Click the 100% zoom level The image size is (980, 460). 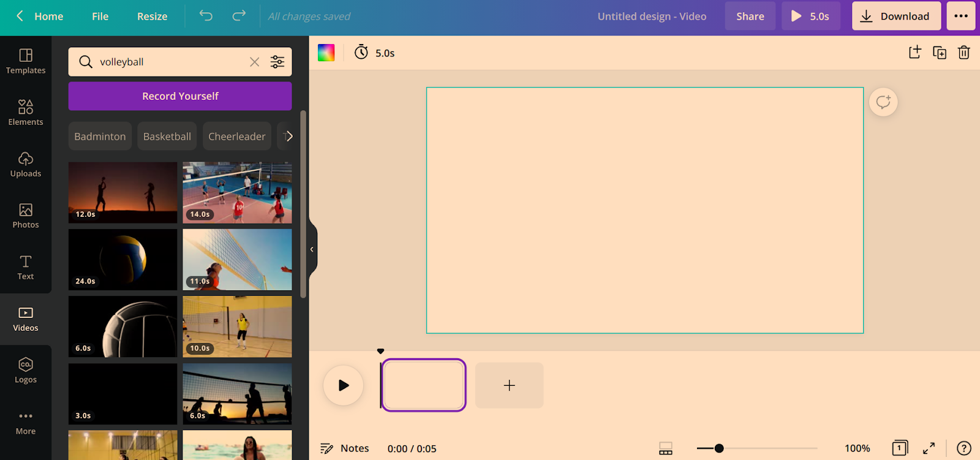coord(857,448)
